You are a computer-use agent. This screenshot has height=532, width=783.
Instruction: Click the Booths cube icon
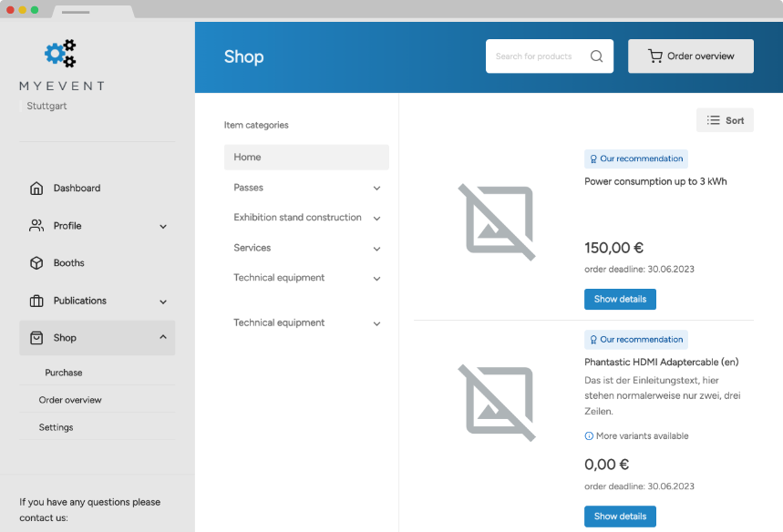click(x=36, y=263)
